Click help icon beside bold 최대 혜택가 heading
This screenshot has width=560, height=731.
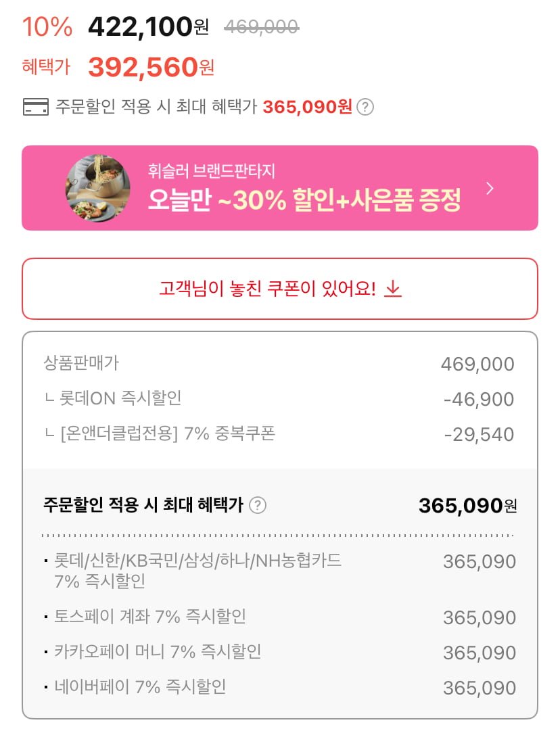point(258,505)
